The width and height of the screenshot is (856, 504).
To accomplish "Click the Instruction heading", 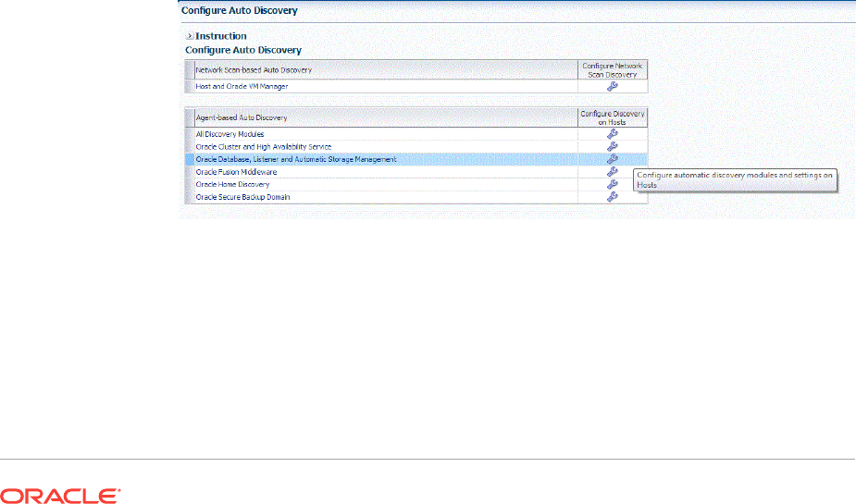I will (221, 36).
